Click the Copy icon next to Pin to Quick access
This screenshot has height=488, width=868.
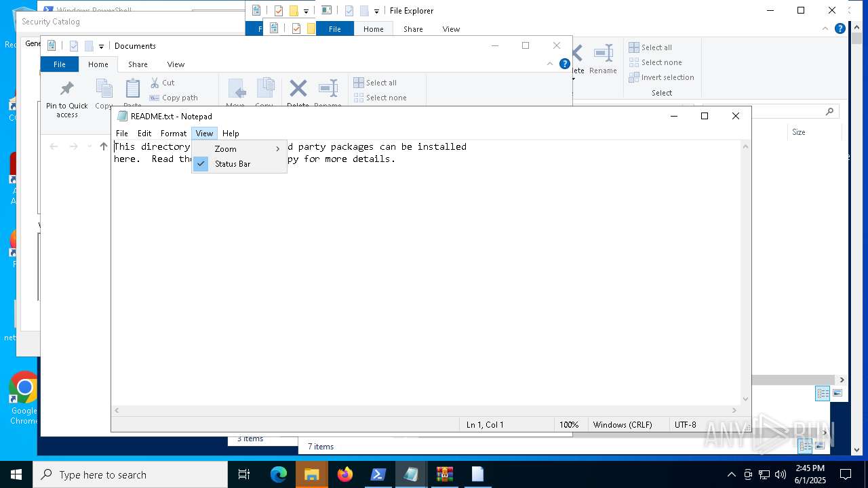[104, 89]
